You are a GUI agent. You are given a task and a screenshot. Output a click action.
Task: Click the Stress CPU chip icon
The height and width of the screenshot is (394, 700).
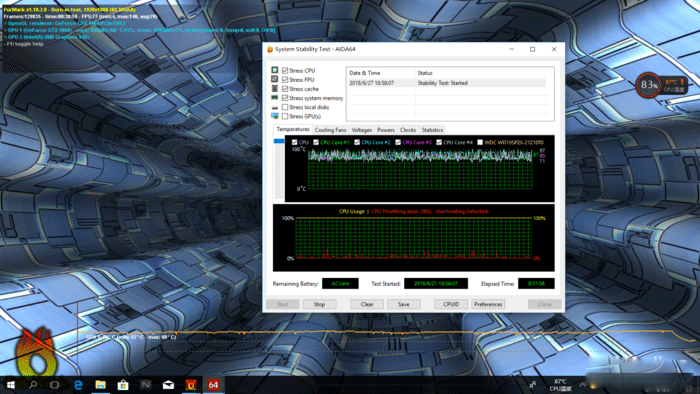coord(275,70)
